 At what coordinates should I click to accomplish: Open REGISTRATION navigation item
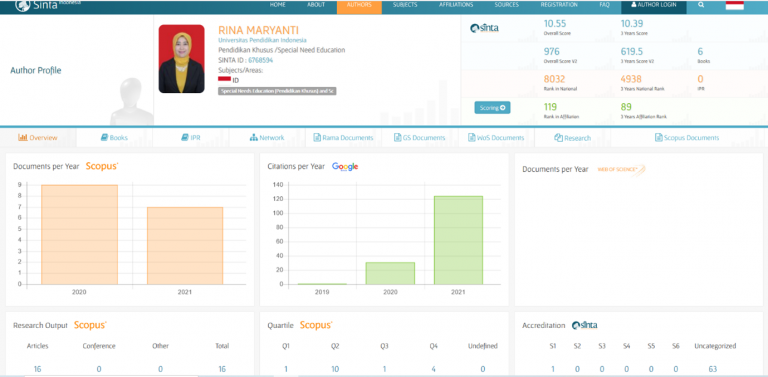[x=559, y=5]
